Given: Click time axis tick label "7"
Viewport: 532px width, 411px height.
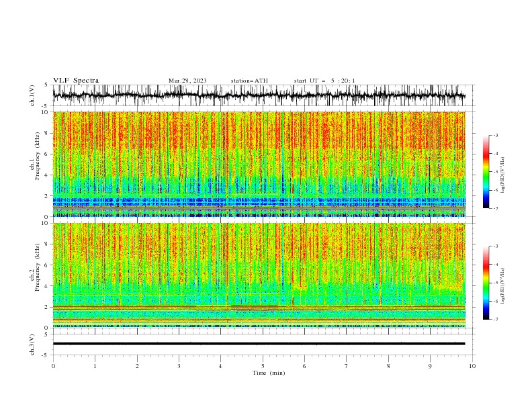Looking at the screenshot, I should [x=347, y=366].
